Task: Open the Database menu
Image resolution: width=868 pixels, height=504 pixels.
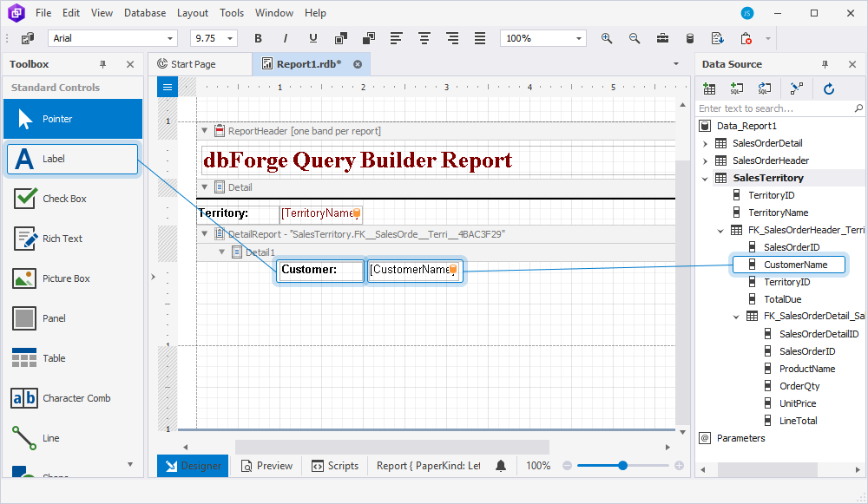Action: click(x=144, y=13)
